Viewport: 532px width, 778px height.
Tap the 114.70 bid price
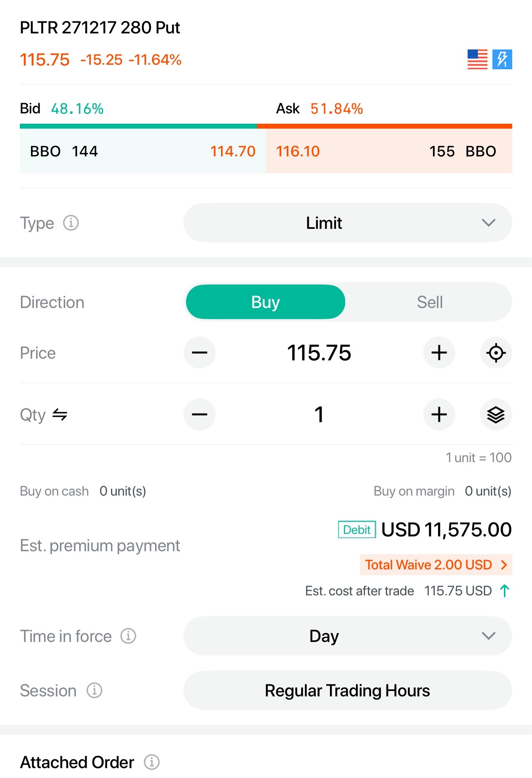coord(233,151)
